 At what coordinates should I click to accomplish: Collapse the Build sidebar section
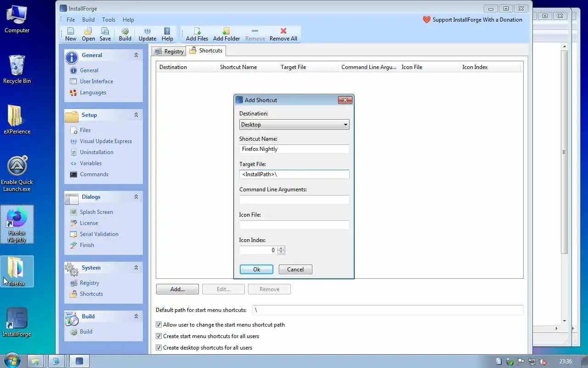[136, 316]
